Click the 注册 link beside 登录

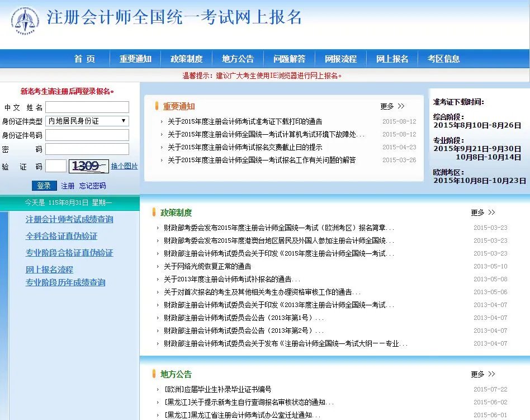(x=67, y=186)
